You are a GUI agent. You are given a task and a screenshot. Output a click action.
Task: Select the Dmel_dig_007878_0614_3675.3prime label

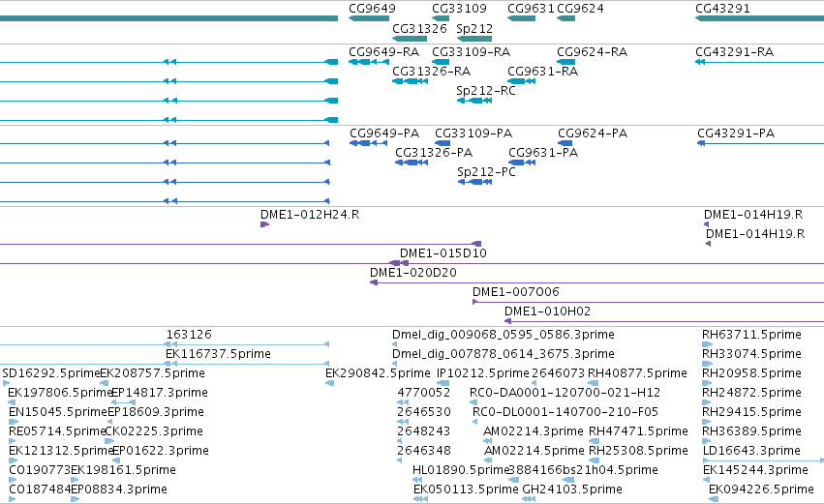pyautogui.click(x=504, y=354)
